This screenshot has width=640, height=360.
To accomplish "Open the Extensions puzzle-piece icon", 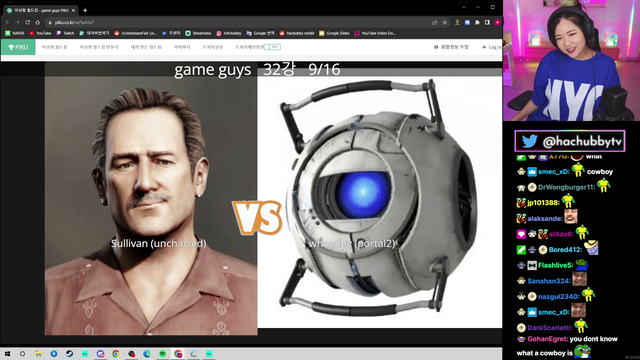I will [477, 22].
